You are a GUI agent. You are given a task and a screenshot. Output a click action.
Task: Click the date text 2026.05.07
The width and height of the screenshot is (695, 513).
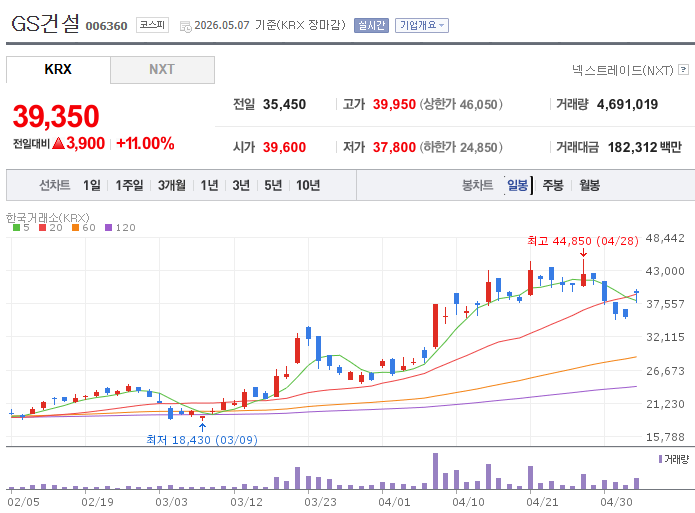tap(222, 25)
